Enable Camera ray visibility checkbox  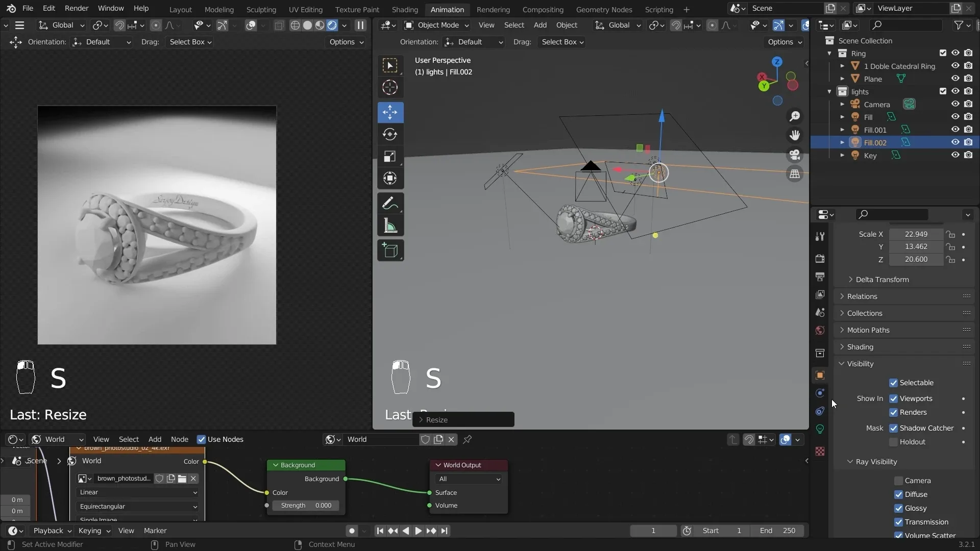899,481
